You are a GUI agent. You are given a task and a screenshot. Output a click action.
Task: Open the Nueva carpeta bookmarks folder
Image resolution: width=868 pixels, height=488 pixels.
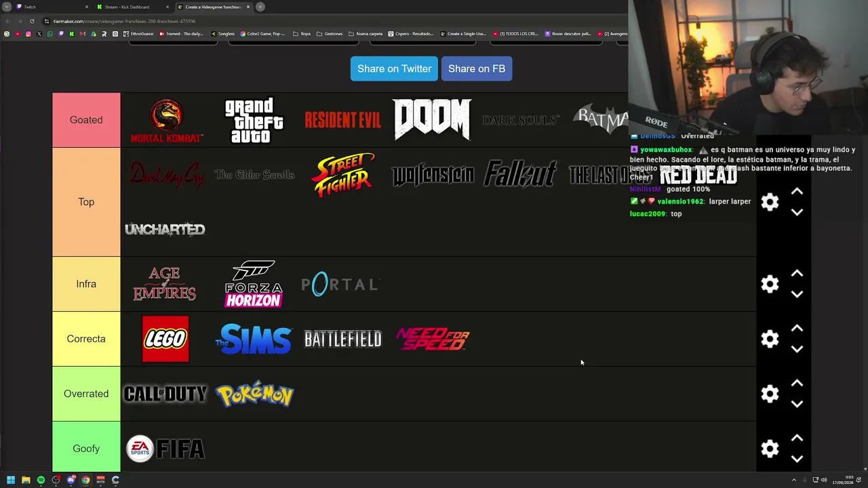366,34
